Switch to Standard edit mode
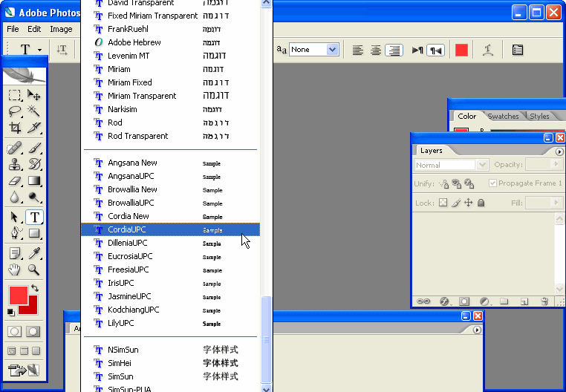 (14, 331)
